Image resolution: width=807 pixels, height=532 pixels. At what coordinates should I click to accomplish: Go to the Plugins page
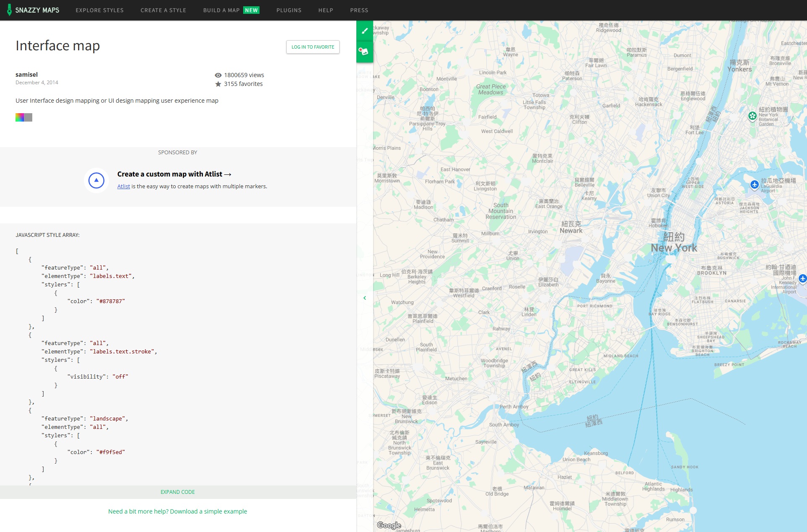[288, 10]
